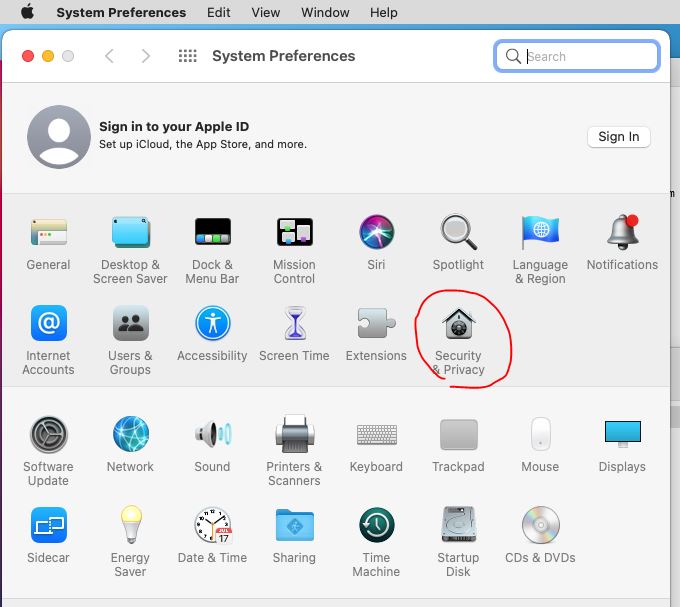
Task: Click the Show All grid button
Action: 187,56
